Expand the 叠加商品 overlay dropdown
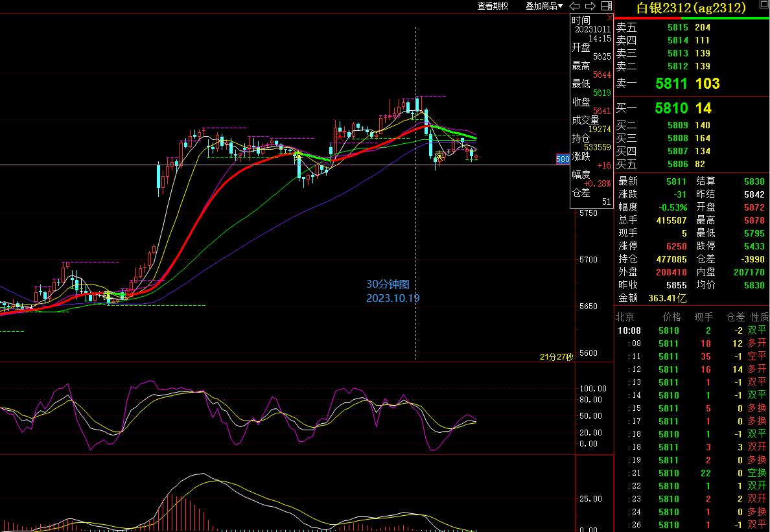The image size is (770, 532). tap(544, 6)
